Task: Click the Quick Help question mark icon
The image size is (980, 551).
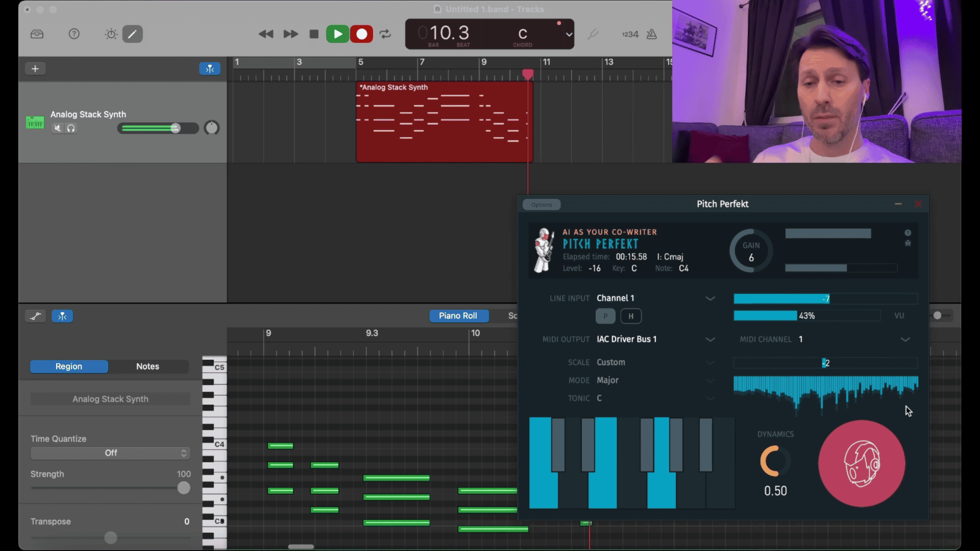Action: [74, 34]
